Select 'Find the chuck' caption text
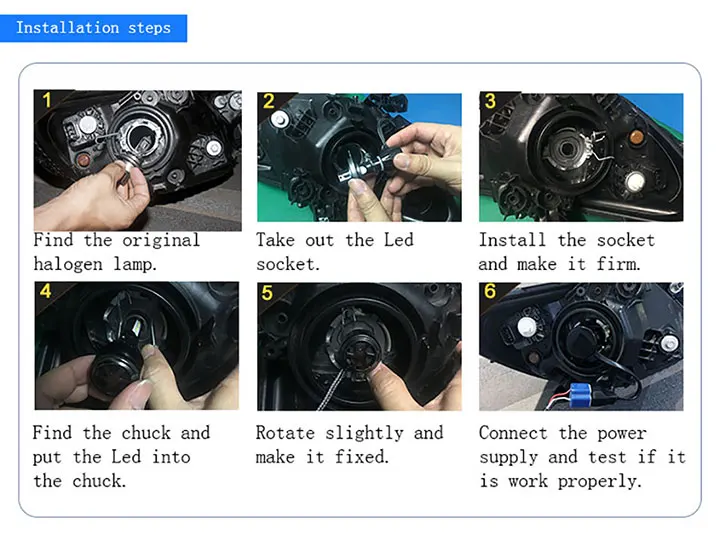 pyautogui.click(x=102, y=433)
